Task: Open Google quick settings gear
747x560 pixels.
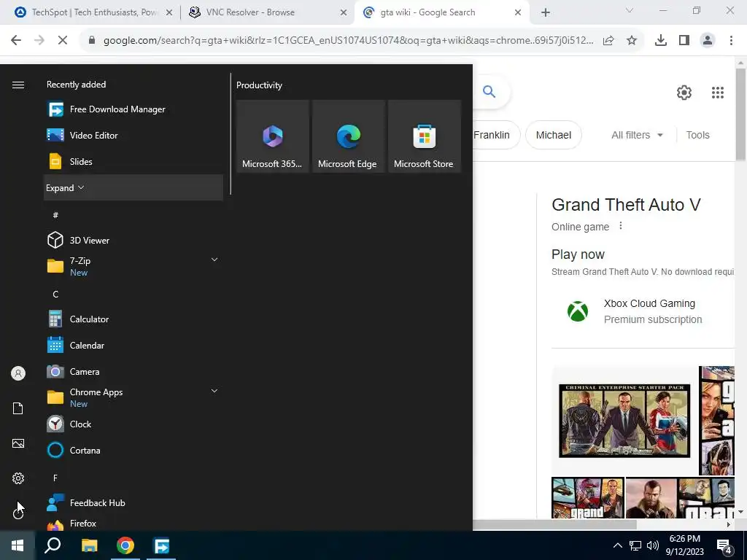Action: [x=684, y=93]
